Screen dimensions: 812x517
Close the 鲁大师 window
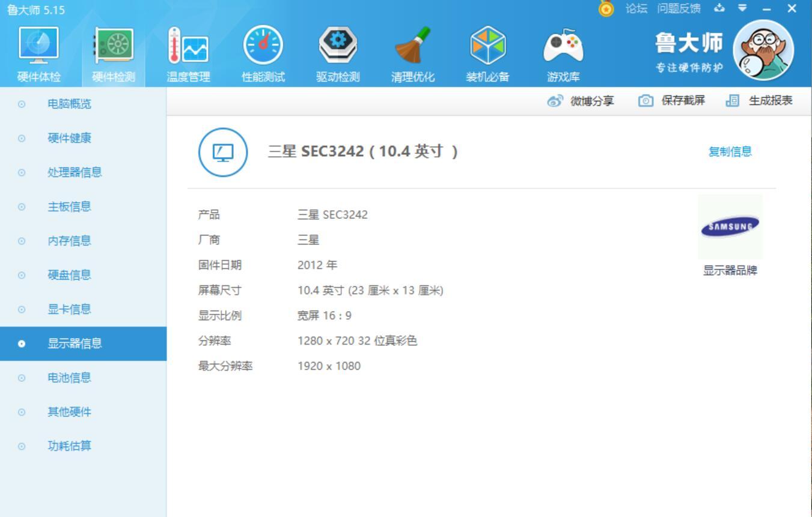792,8
